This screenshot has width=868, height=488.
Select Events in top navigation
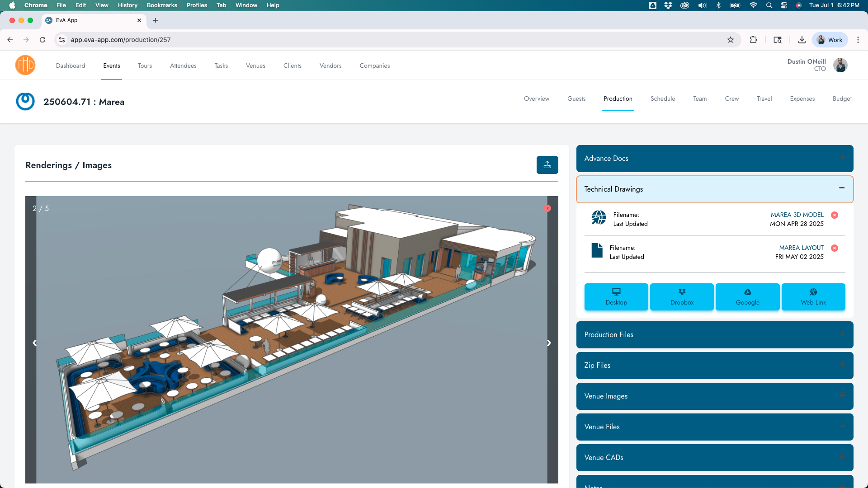[x=112, y=66]
